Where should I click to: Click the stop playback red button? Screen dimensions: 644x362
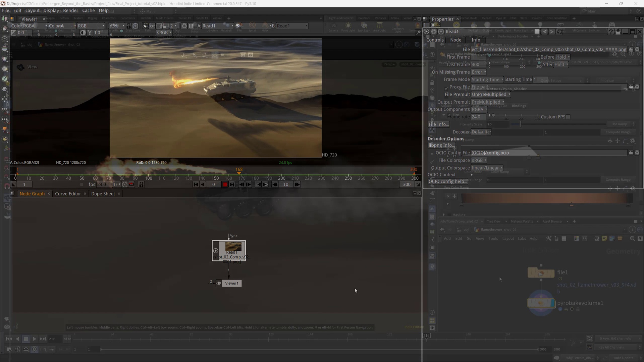click(225, 184)
